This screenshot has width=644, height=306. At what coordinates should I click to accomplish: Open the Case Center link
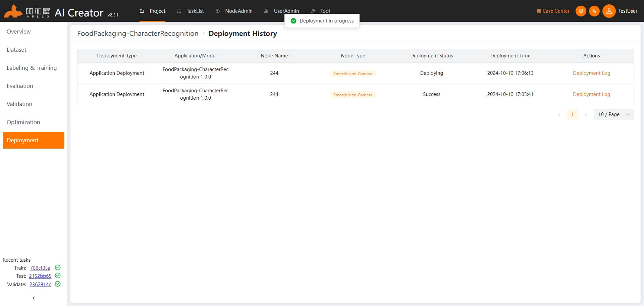[x=553, y=11]
